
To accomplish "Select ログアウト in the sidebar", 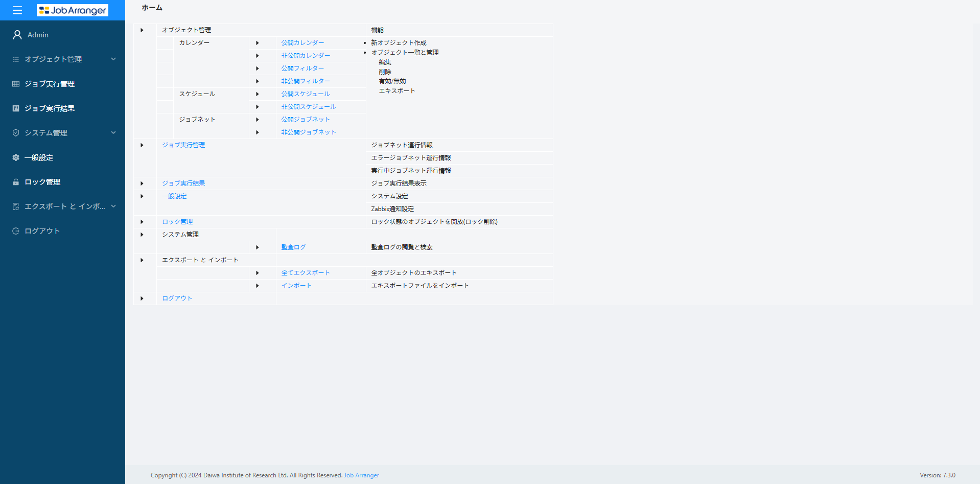I will pyautogui.click(x=42, y=231).
